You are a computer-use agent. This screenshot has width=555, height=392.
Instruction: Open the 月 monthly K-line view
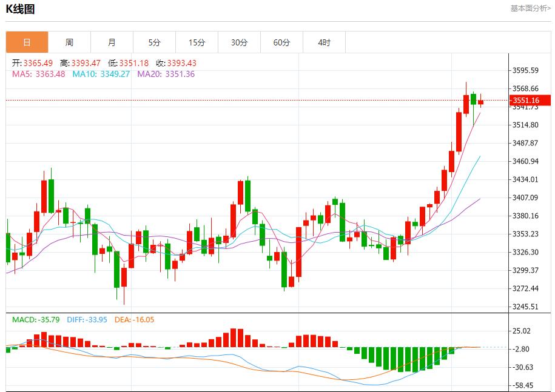(x=111, y=42)
